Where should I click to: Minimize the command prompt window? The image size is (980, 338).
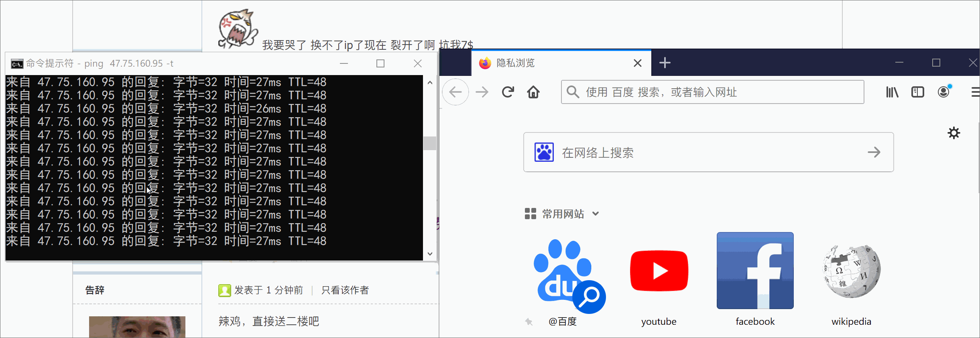(x=344, y=63)
